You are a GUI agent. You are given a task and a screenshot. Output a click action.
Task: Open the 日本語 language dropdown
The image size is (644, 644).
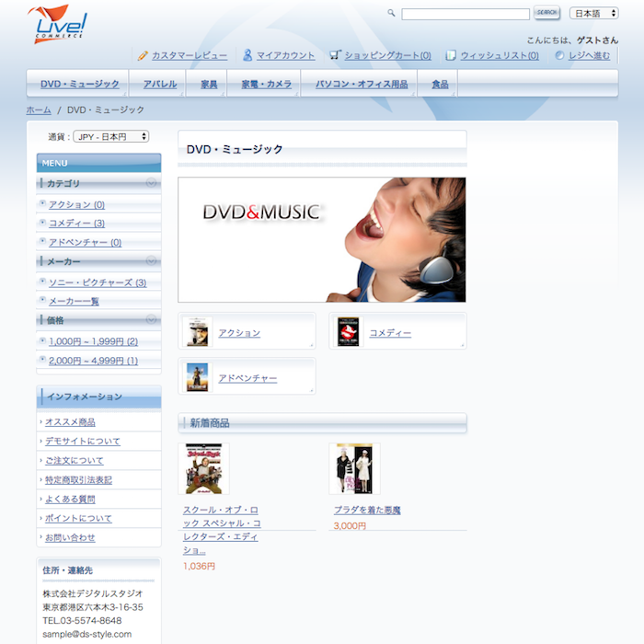[593, 13]
